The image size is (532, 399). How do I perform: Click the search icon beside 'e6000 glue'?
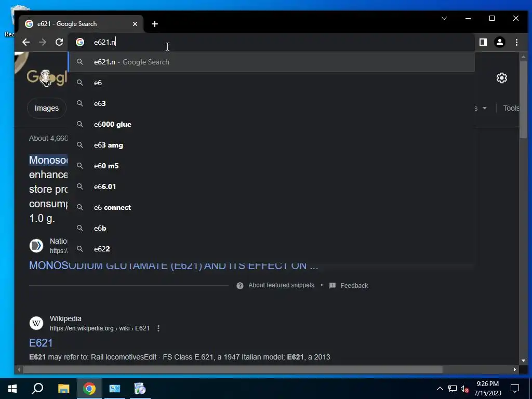(x=79, y=124)
